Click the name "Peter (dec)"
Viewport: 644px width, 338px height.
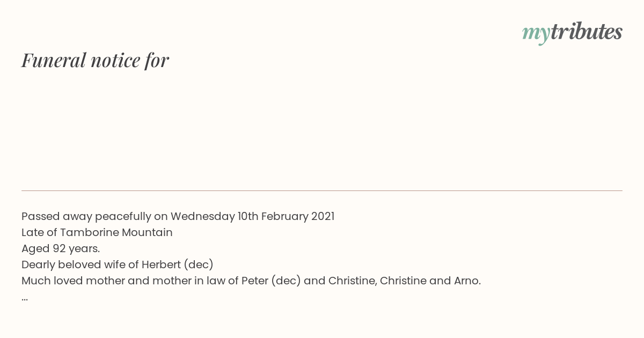(271, 281)
